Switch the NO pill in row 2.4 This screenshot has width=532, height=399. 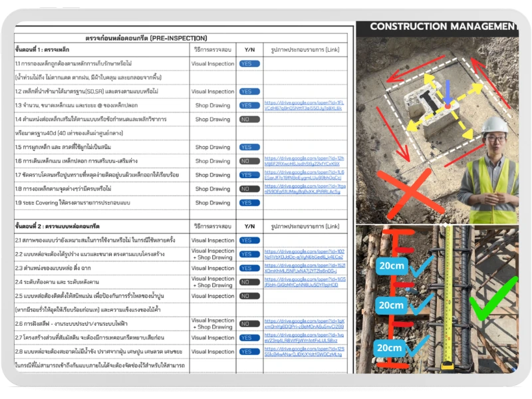(249, 282)
